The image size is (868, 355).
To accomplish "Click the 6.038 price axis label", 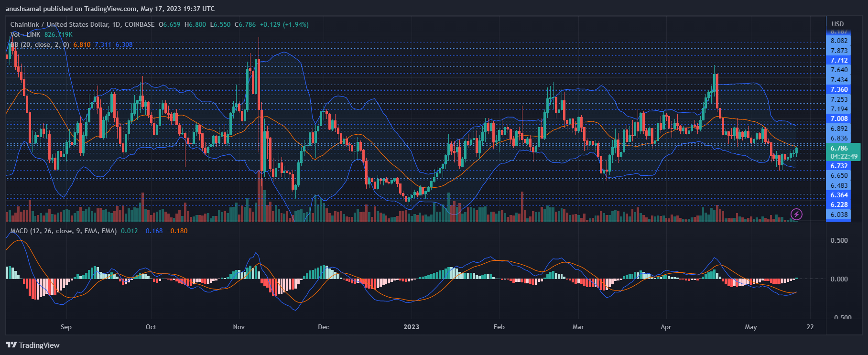I will [x=839, y=215].
